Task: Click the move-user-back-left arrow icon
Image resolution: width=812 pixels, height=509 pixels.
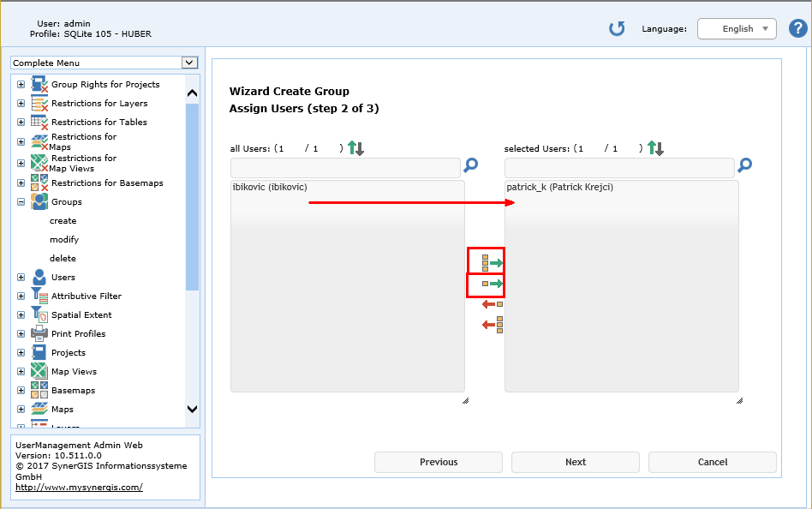Action: point(492,305)
